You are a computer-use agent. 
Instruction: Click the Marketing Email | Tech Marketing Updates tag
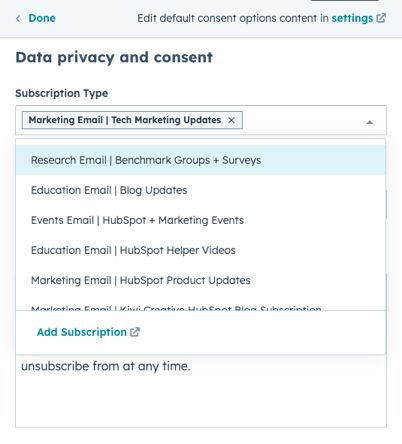point(125,120)
